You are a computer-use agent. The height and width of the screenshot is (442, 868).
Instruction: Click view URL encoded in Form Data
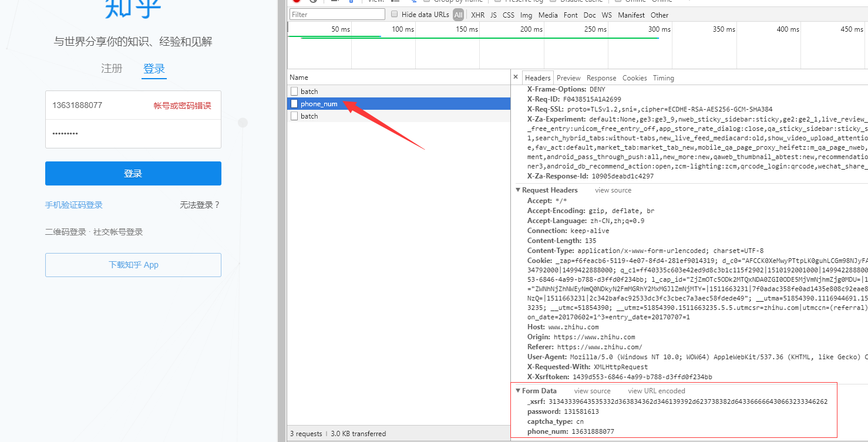[656, 391]
